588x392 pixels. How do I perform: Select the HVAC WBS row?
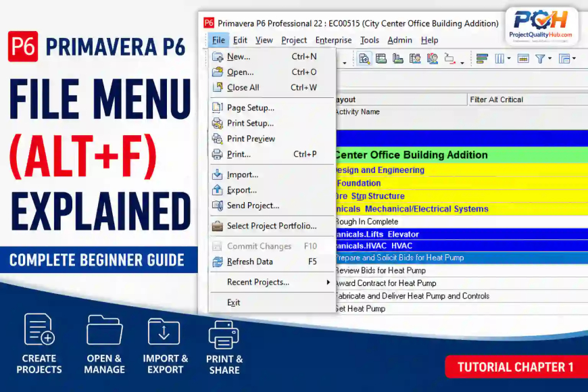point(462,246)
